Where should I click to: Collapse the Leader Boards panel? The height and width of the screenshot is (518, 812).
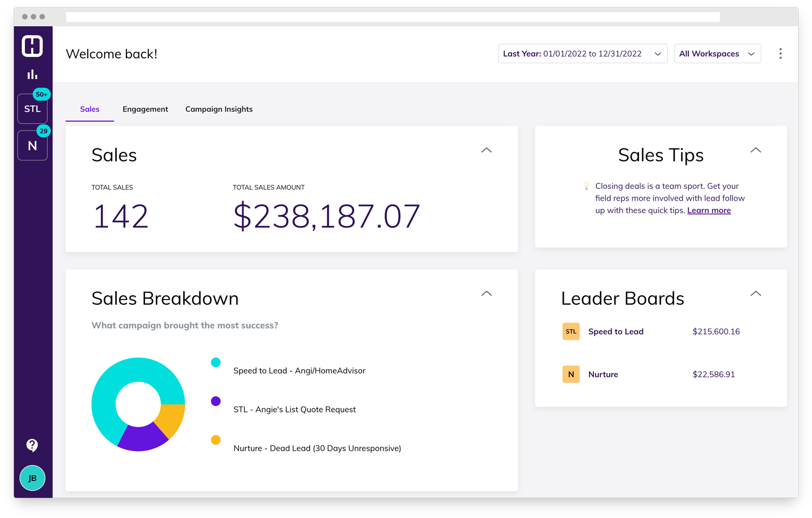(755, 294)
